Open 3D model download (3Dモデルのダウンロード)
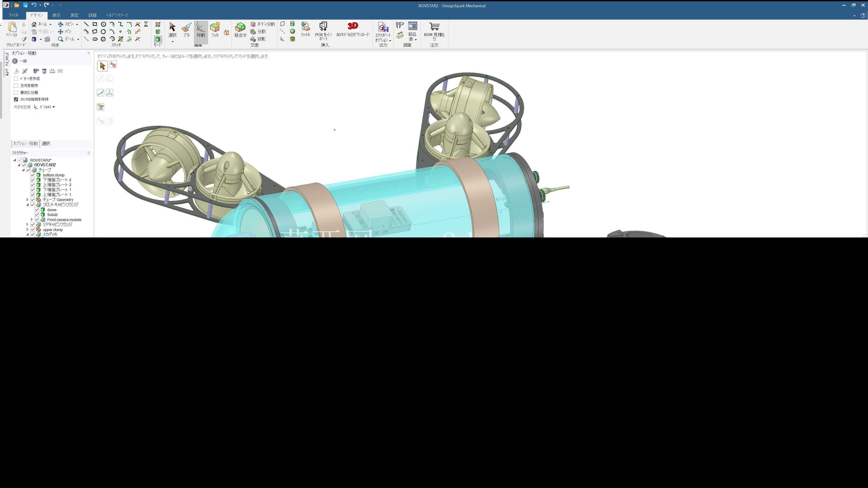 tap(353, 29)
